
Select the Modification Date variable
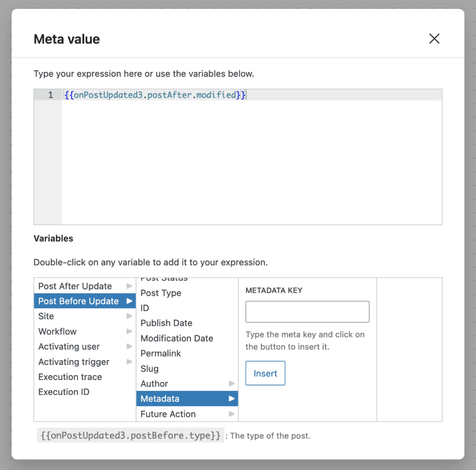point(177,338)
